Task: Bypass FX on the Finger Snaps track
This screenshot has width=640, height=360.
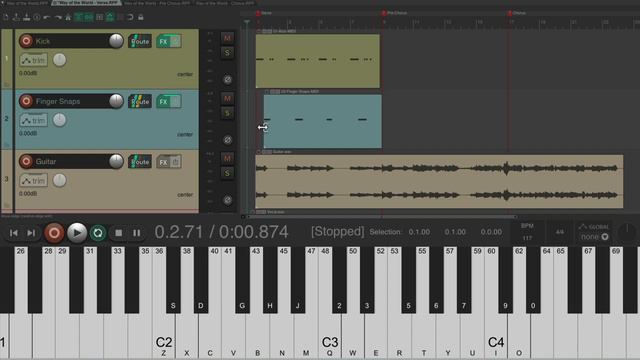Action: pyautogui.click(x=176, y=101)
